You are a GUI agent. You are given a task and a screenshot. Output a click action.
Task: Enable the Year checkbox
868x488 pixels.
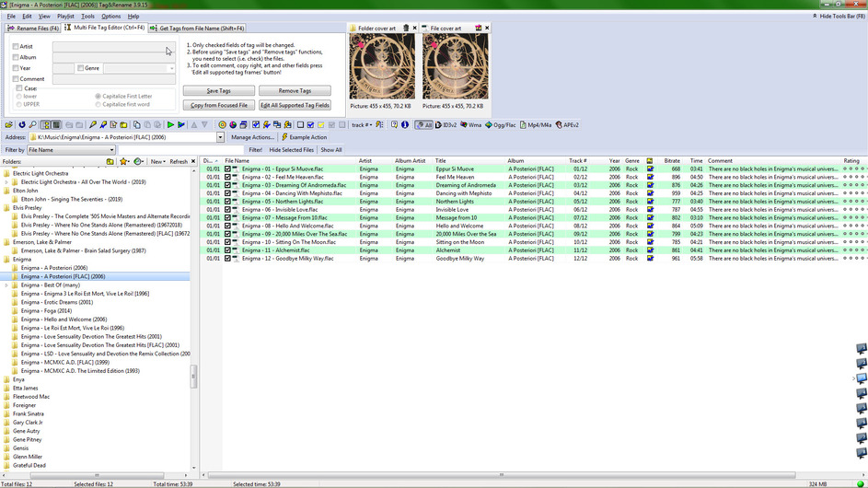16,68
